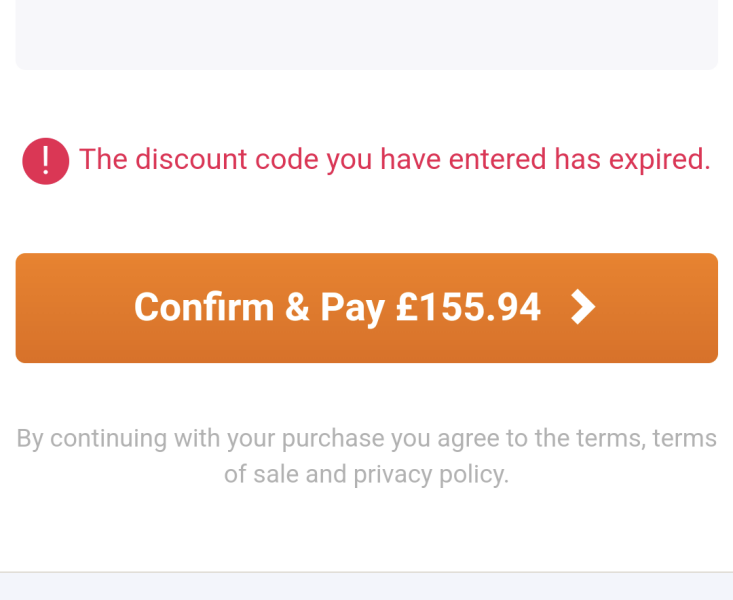The image size is (733, 600).
Task: Click the expired discount code error message
Action: coord(394,160)
